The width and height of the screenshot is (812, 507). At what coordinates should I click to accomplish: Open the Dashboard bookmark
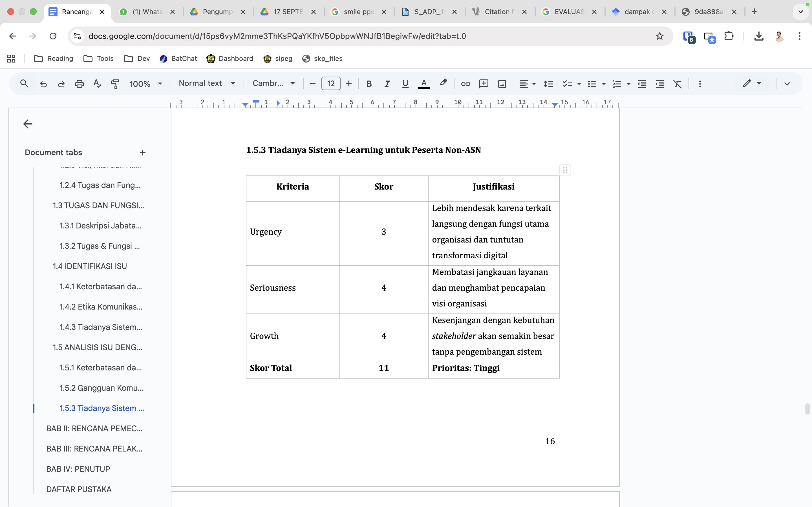tap(230, 59)
